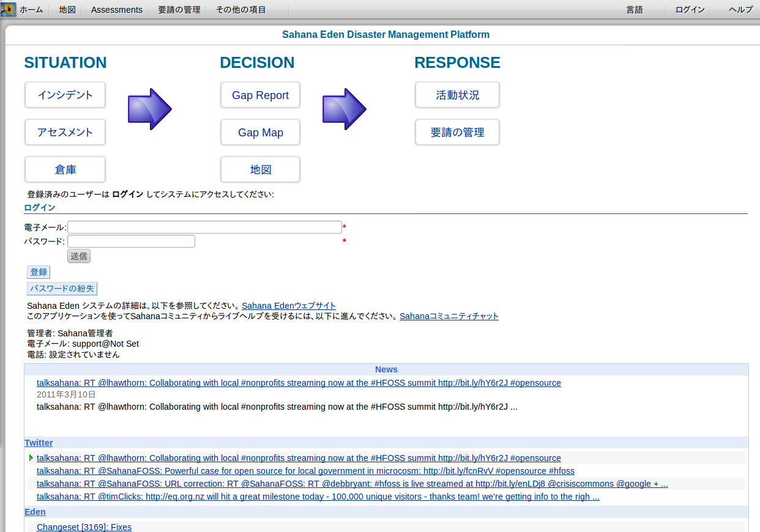Click the 電話: 設定されていません text
Viewport: 760px width, 532px height.
73,354
